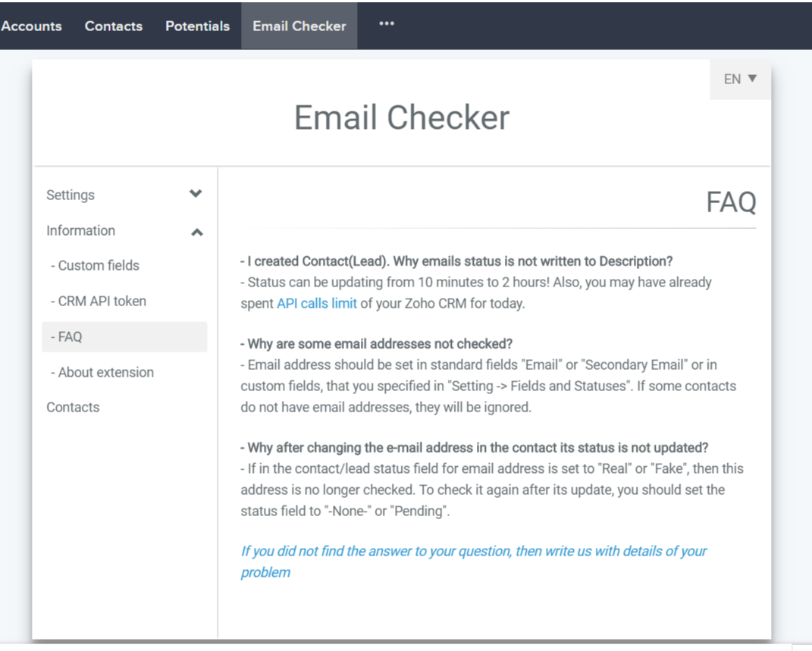This screenshot has width=812, height=651.
Task: Switch to the Accounts tab
Action: 31,25
